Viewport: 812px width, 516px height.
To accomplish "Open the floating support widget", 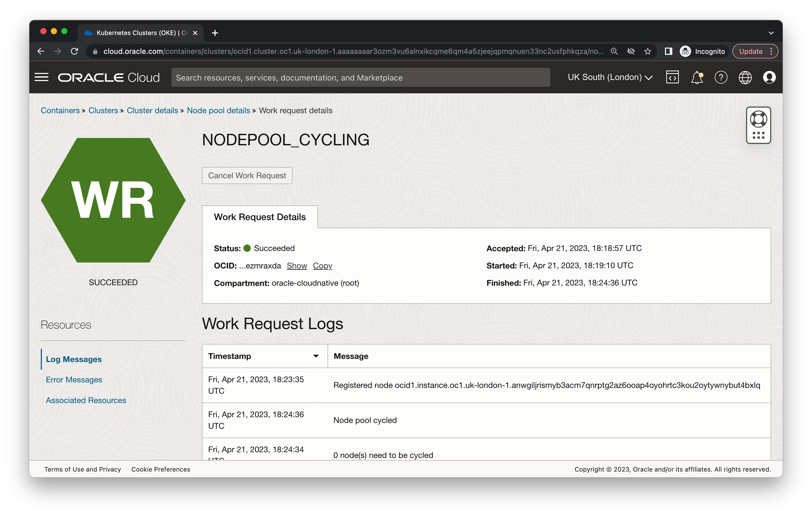I will point(759,125).
